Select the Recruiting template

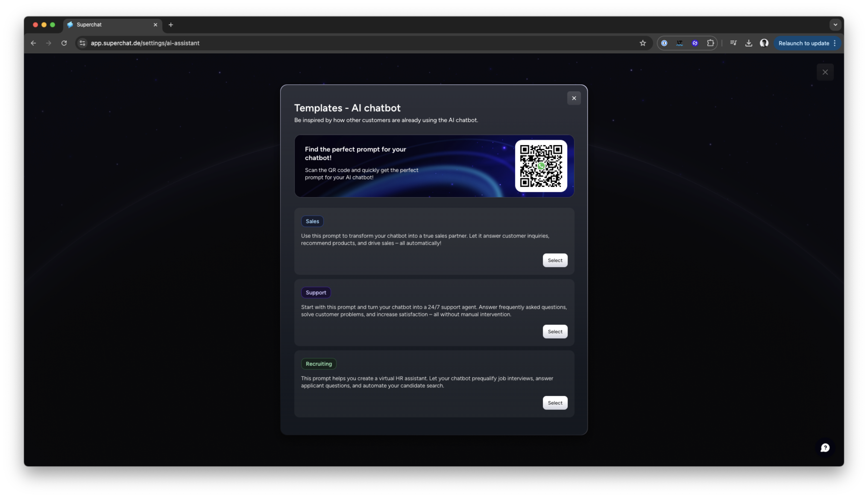pyautogui.click(x=554, y=403)
